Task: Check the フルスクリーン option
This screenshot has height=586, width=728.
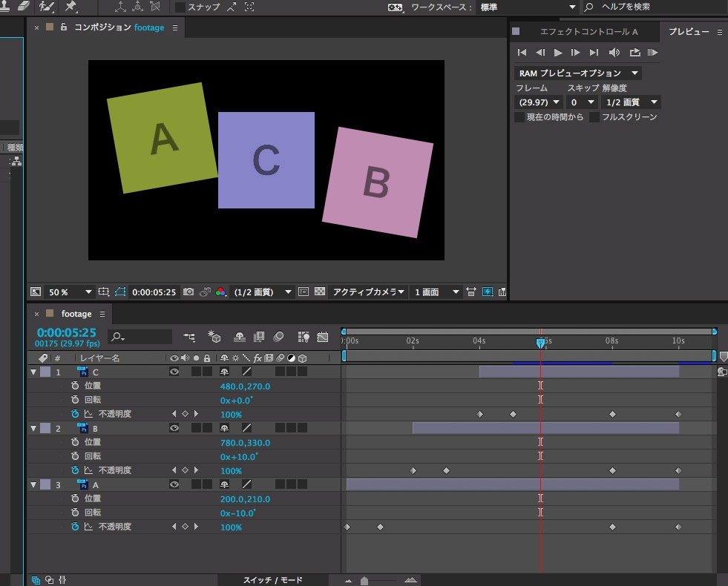Action: 594,117
